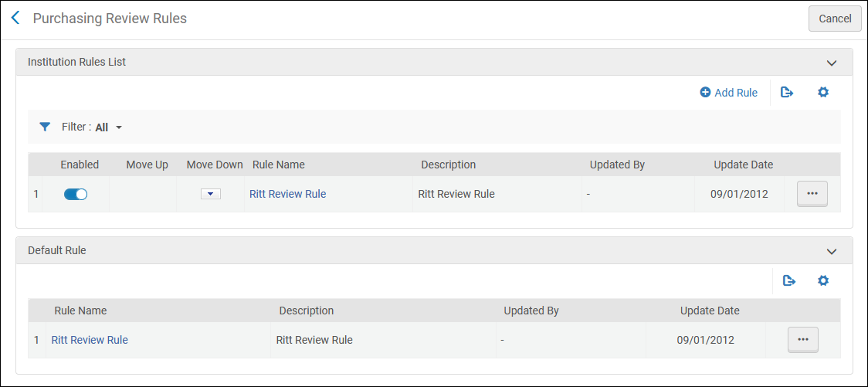The image size is (868, 387).
Task: Click the Cancel button
Action: click(x=834, y=19)
